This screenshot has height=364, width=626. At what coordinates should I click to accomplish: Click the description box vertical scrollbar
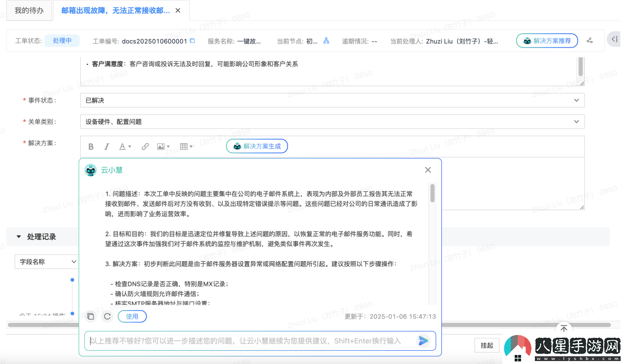tap(581, 66)
